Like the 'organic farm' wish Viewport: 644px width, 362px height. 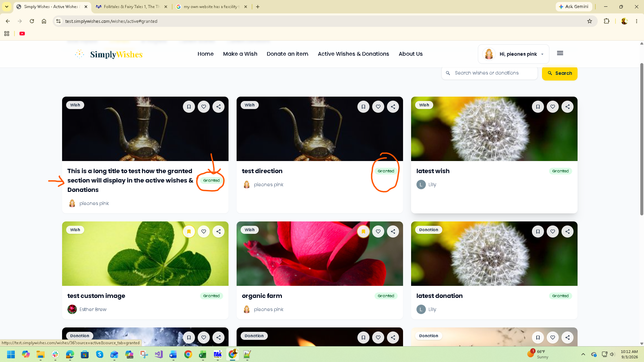point(378,231)
